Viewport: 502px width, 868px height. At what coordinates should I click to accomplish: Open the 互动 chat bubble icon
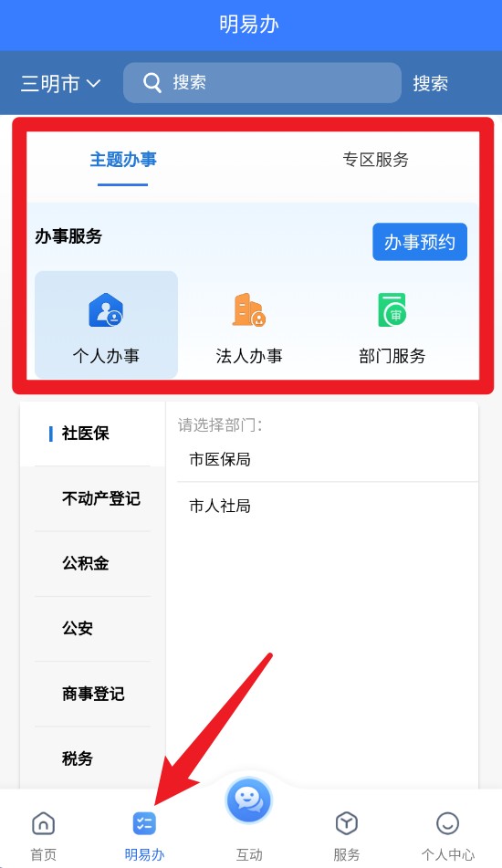click(x=249, y=800)
